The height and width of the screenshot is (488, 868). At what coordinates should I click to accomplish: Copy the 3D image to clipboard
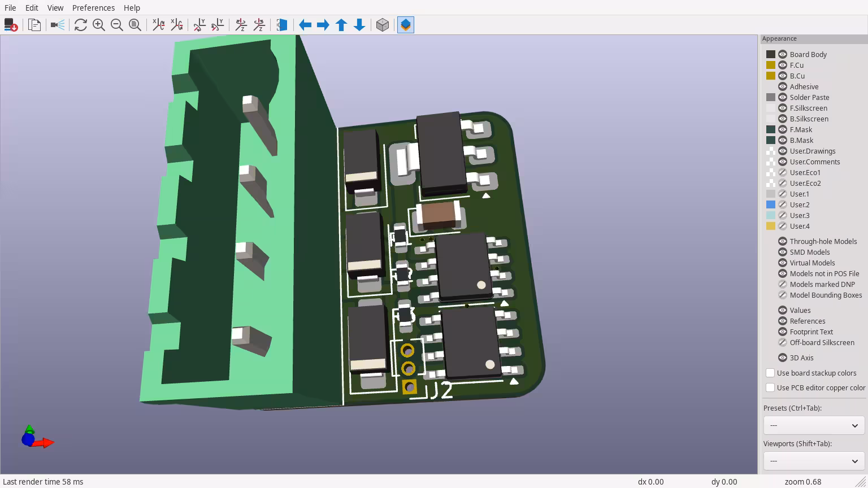tap(34, 25)
